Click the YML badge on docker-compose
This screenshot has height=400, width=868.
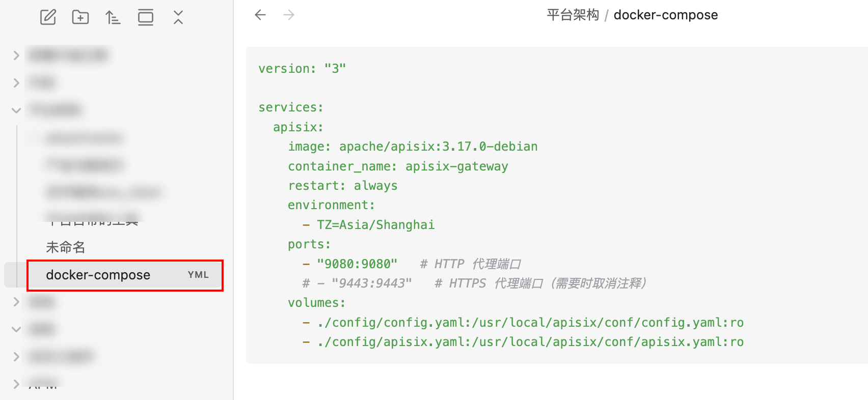(198, 275)
